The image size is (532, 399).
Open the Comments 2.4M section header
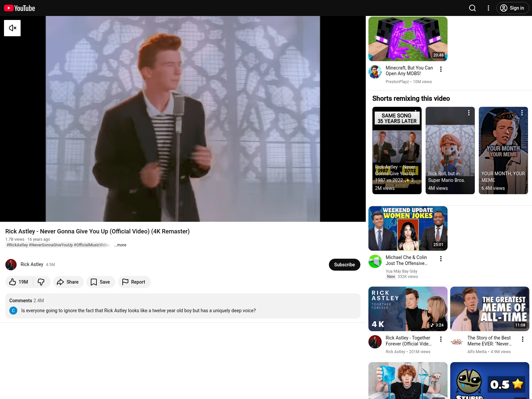pyautogui.click(x=27, y=301)
